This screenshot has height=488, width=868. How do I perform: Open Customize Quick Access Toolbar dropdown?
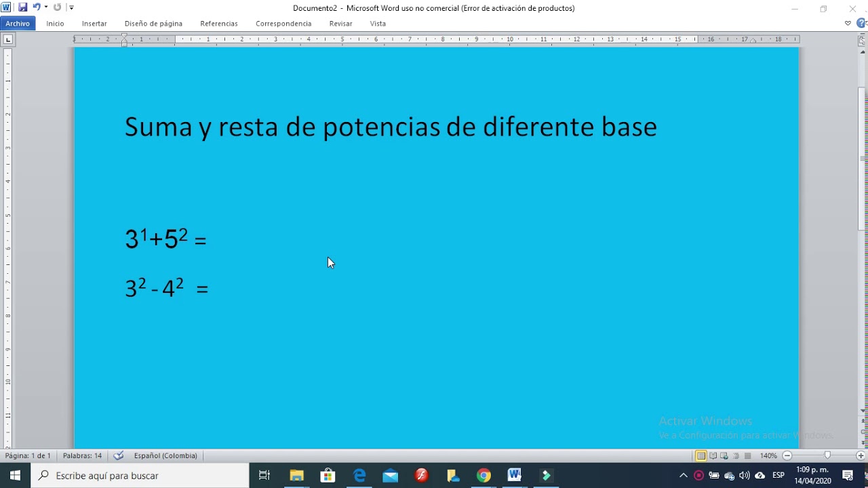tap(71, 7)
